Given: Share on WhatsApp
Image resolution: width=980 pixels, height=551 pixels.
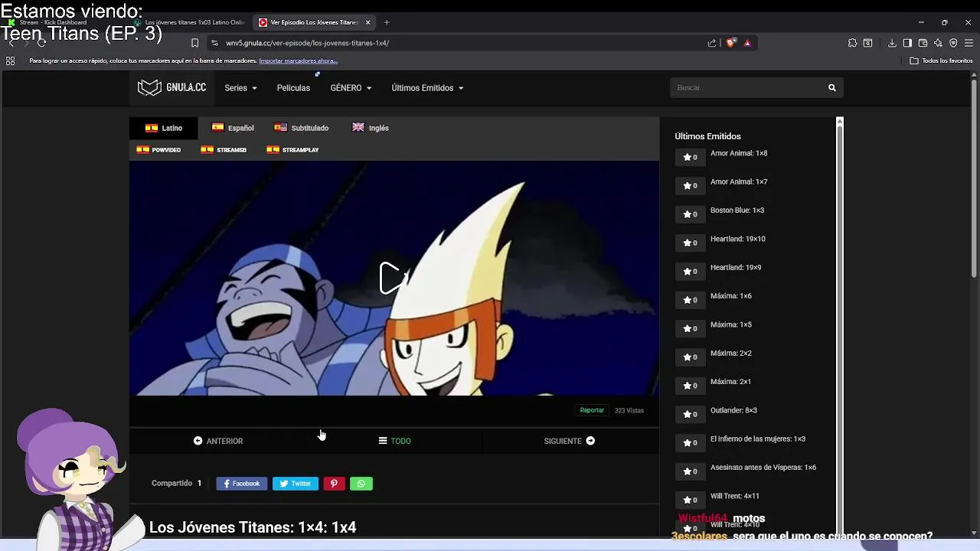Looking at the screenshot, I should [x=361, y=484].
